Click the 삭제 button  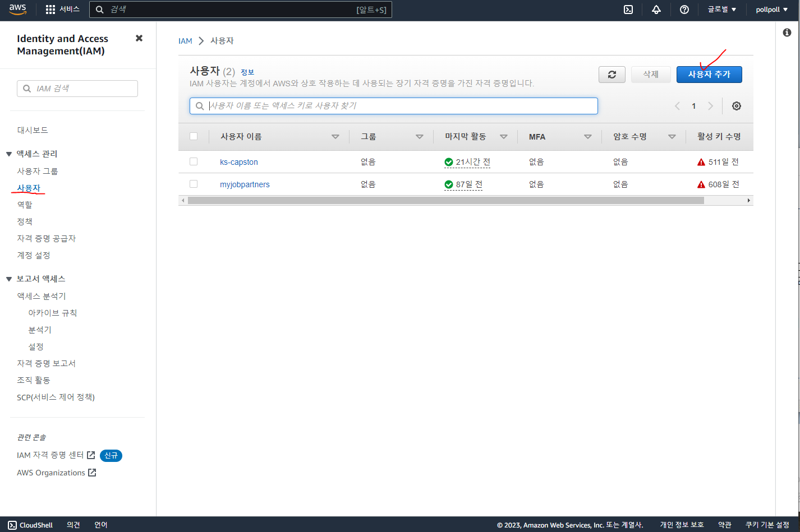pos(651,75)
